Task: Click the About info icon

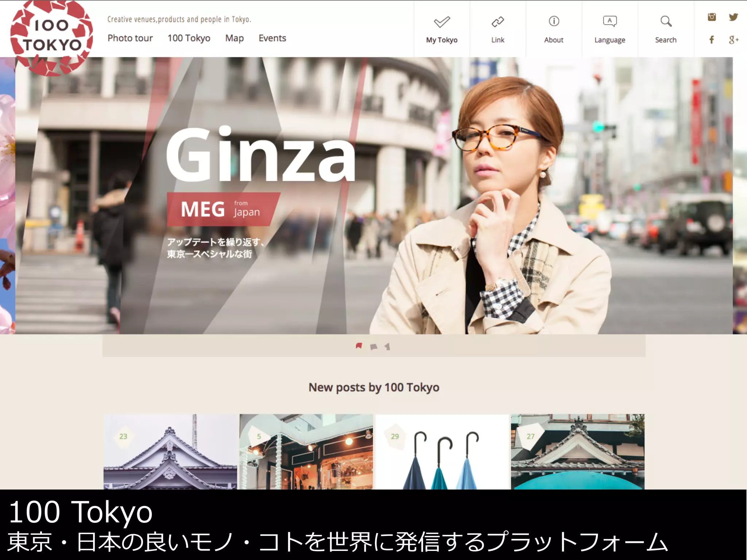Action: [554, 21]
